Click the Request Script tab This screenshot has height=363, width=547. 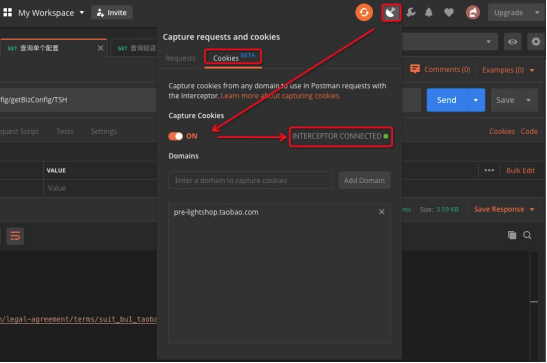20,131
